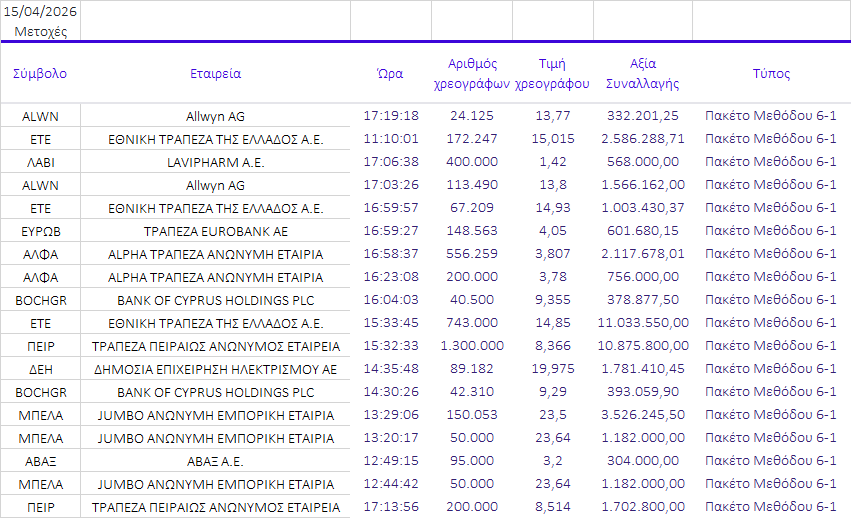Click ΠΕΙΡ symbol in 15:32:33 row

41,346
